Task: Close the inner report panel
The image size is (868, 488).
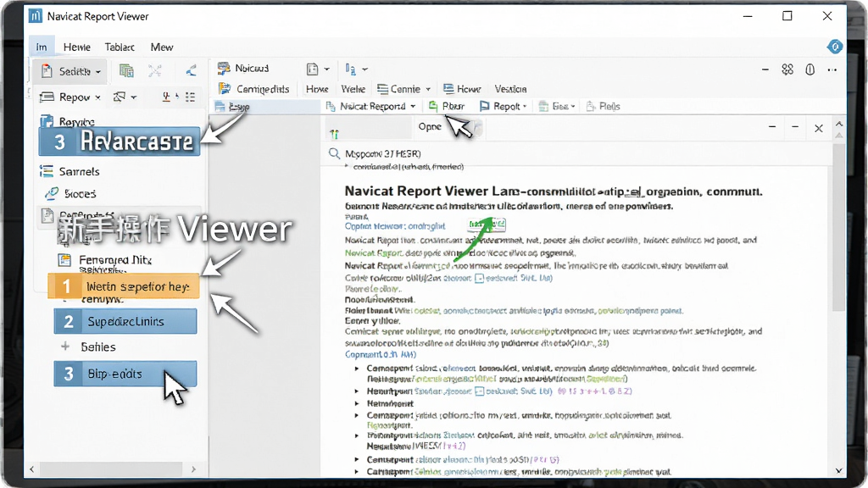Action: point(819,129)
